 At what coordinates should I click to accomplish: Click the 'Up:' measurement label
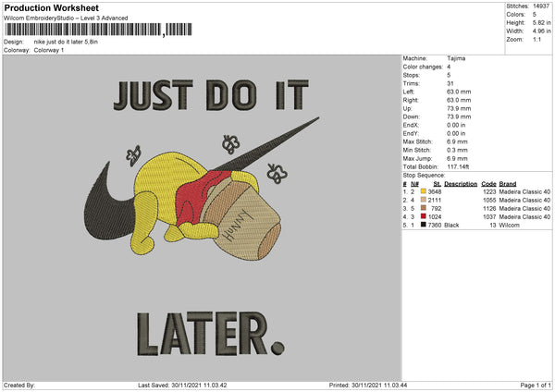407,108
